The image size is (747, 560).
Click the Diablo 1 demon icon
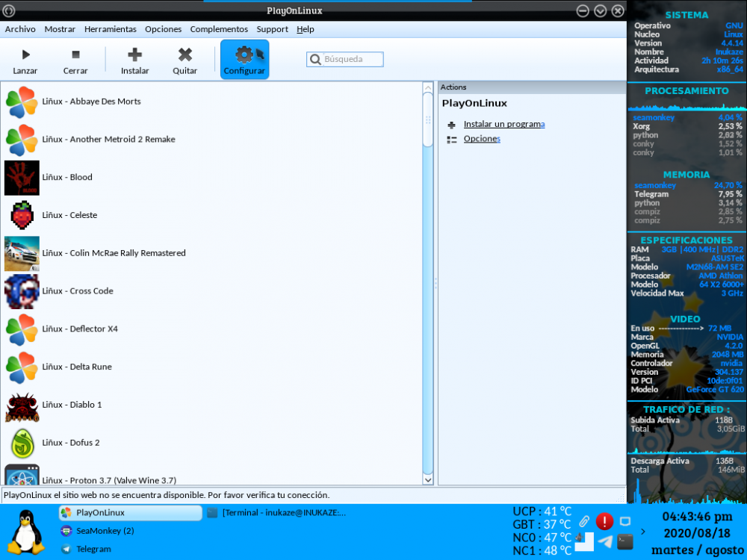22,405
